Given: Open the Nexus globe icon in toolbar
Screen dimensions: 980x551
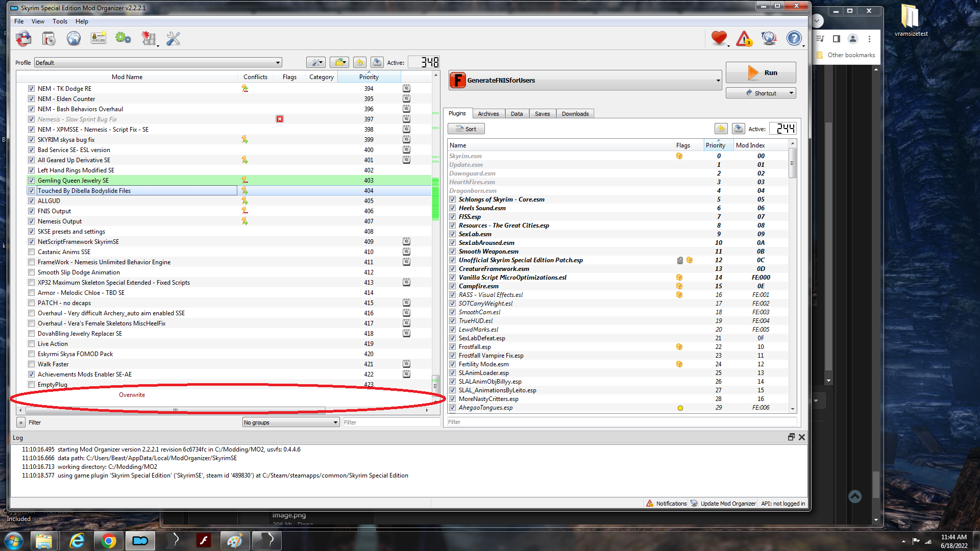Looking at the screenshot, I should tap(73, 39).
